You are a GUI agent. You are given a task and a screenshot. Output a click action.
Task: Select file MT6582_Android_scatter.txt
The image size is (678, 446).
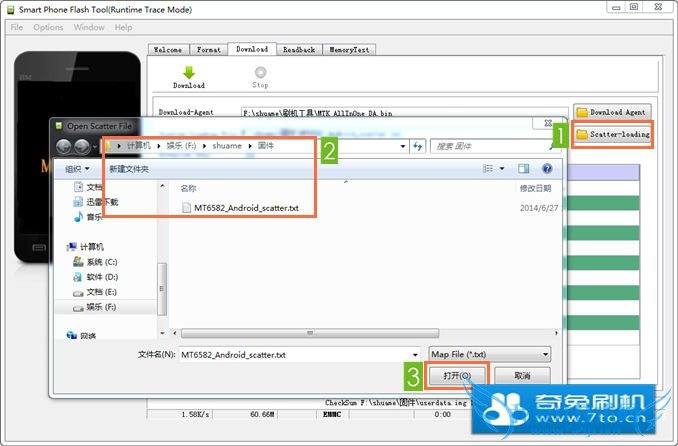pyautogui.click(x=241, y=208)
